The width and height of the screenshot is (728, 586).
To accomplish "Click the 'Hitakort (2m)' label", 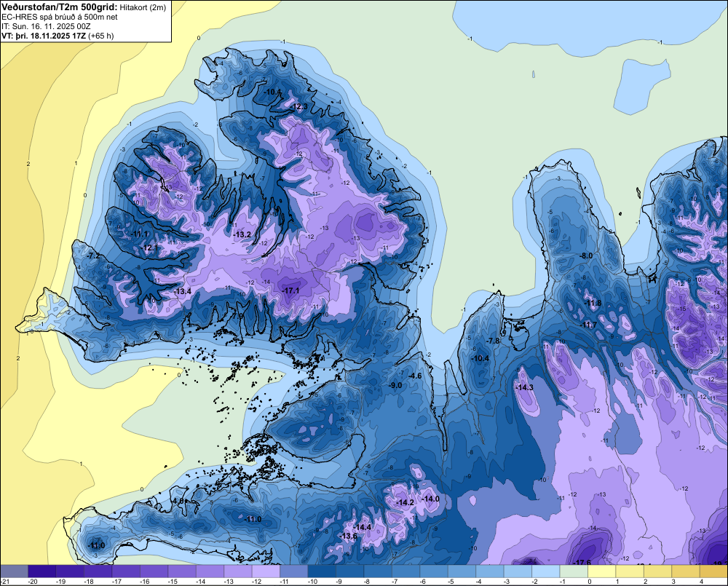I will 143,7.
